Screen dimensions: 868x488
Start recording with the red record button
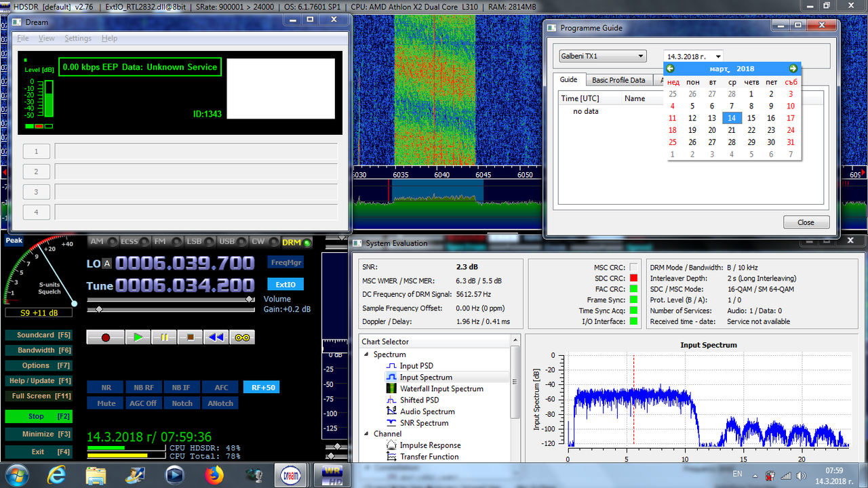[x=106, y=337]
